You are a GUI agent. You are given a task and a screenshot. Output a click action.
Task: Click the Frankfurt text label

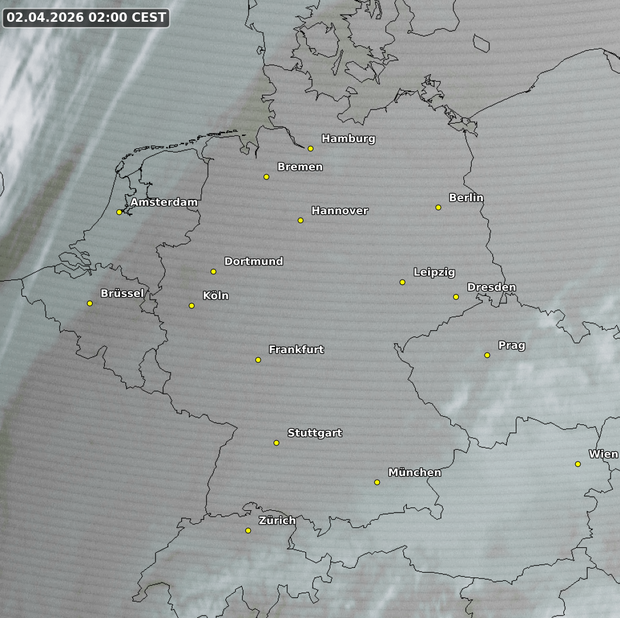pos(296,350)
